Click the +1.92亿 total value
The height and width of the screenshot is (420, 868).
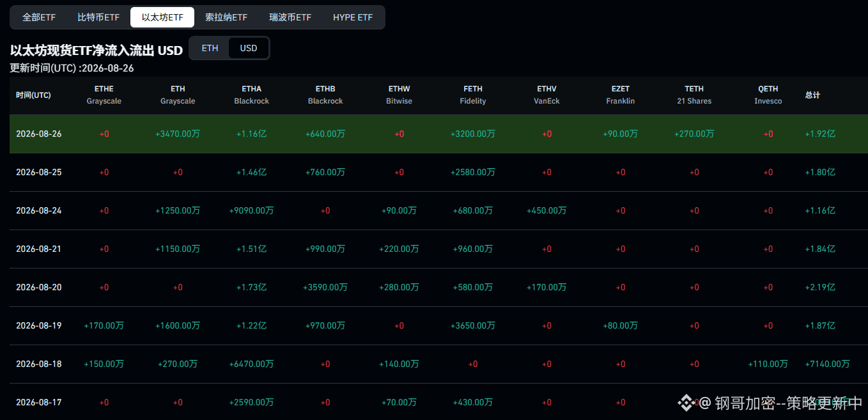coord(820,134)
